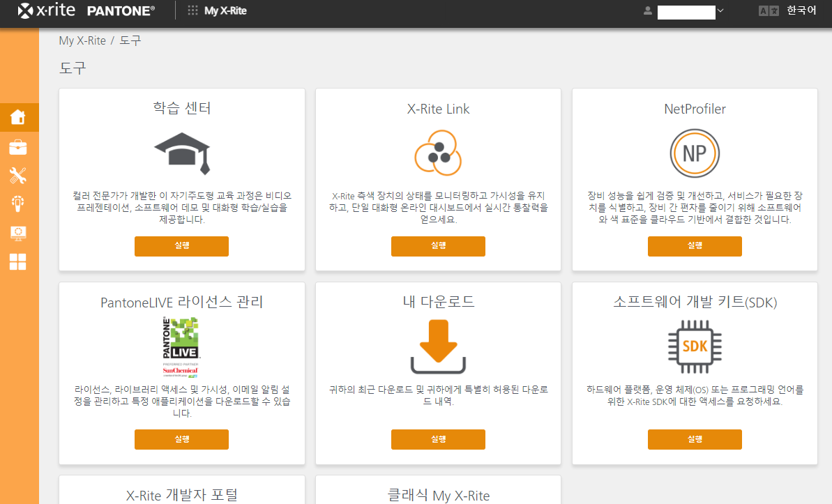Click the X-Rite 개발자 포털 card title
832x504 pixels.
(x=182, y=495)
